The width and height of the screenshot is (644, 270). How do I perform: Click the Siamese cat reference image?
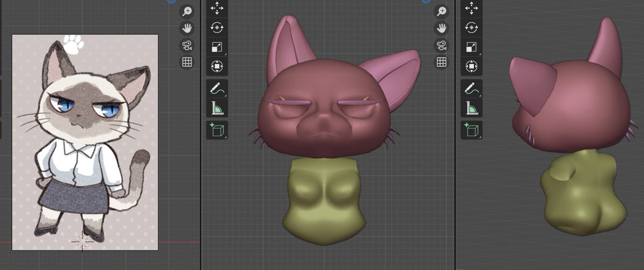coord(85,142)
